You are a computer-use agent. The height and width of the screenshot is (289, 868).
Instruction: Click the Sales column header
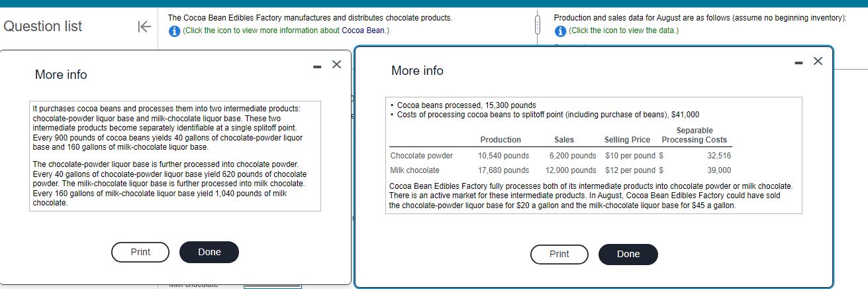[564, 140]
